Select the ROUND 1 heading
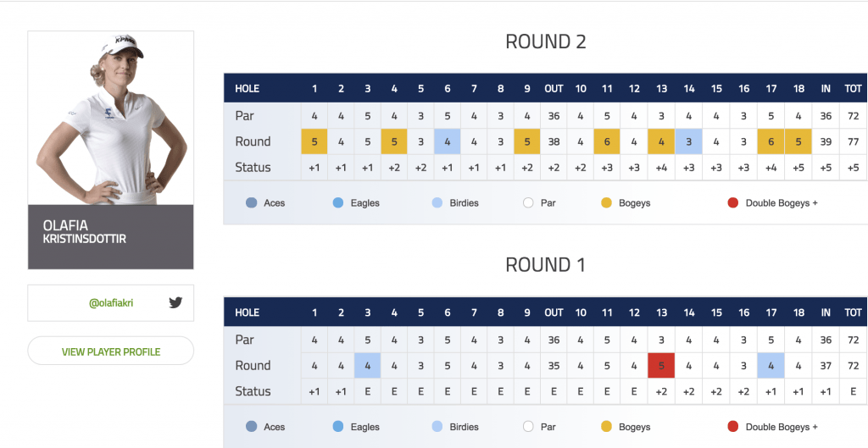The image size is (868, 448). coord(545,265)
